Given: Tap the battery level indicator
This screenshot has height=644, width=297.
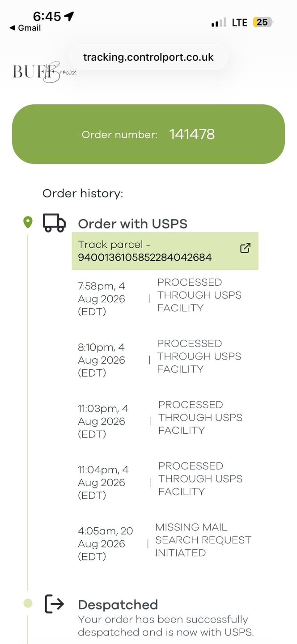Looking at the screenshot, I should tap(263, 22).
